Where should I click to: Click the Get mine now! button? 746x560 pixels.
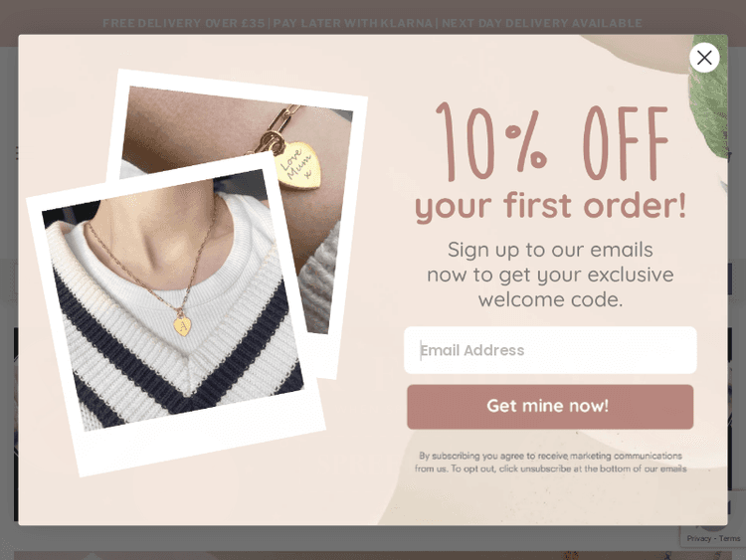pos(550,407)
